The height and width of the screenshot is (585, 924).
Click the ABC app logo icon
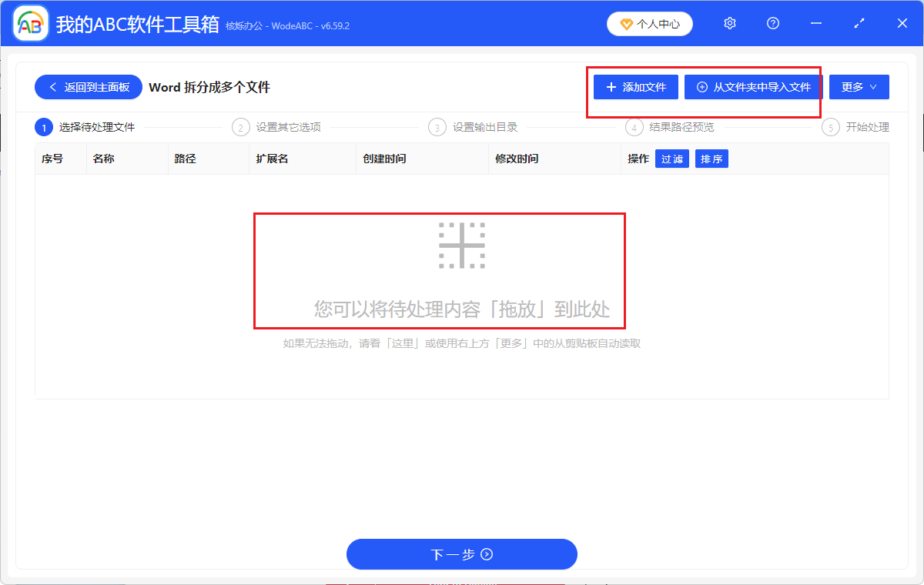click(x=29, y=23)
